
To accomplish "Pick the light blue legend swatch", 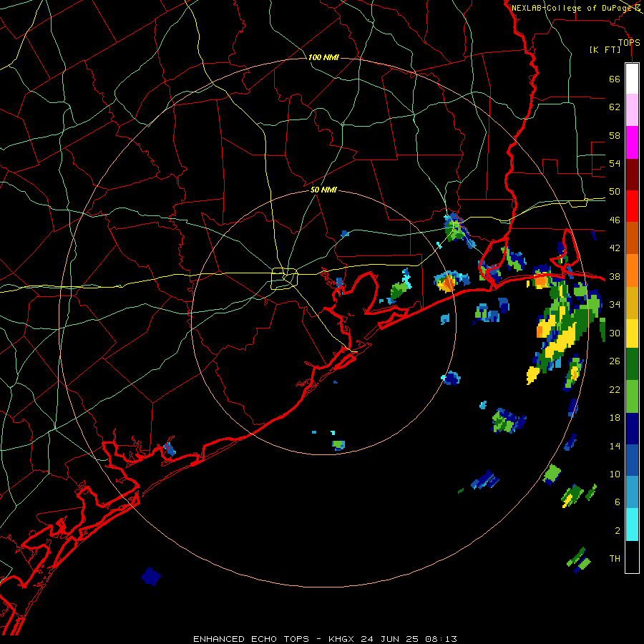I will [632, 492].
